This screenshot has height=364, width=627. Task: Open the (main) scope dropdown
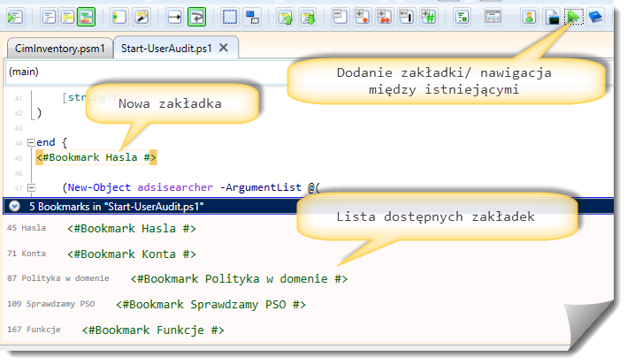click(141, 71)
